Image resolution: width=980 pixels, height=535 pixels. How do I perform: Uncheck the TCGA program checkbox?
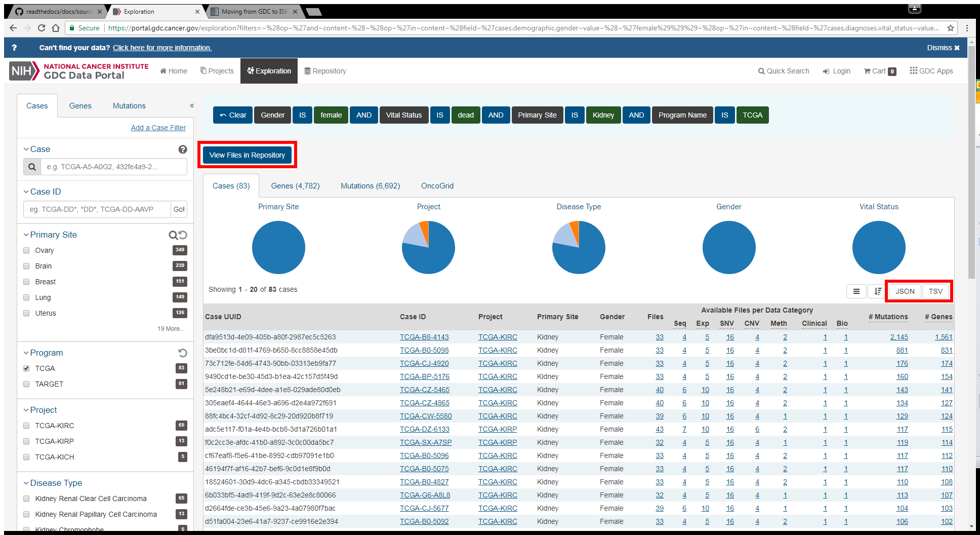pos(26,368)
